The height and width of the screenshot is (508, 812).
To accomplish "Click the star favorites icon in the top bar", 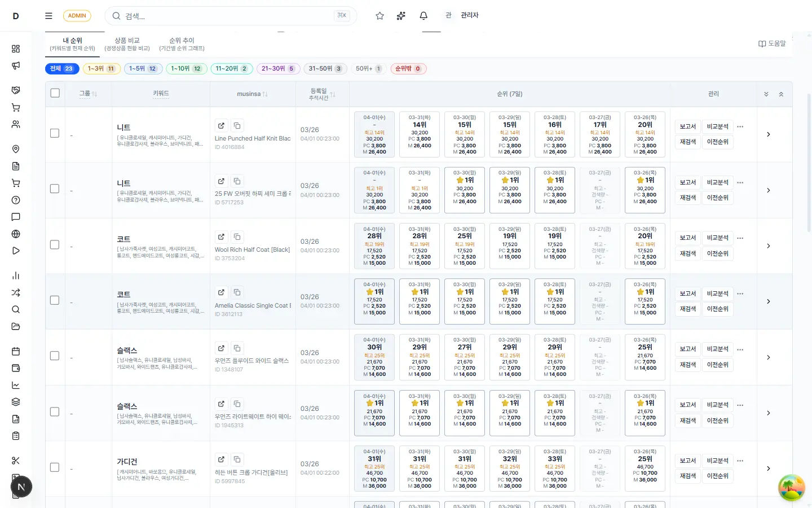I will tap(379, 16).
